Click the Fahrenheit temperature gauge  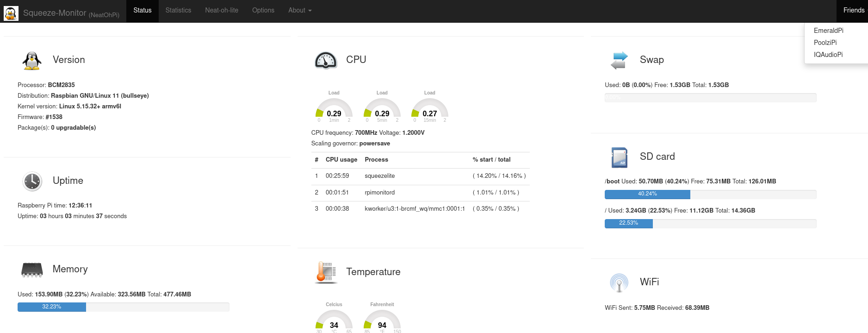point(382,318)
